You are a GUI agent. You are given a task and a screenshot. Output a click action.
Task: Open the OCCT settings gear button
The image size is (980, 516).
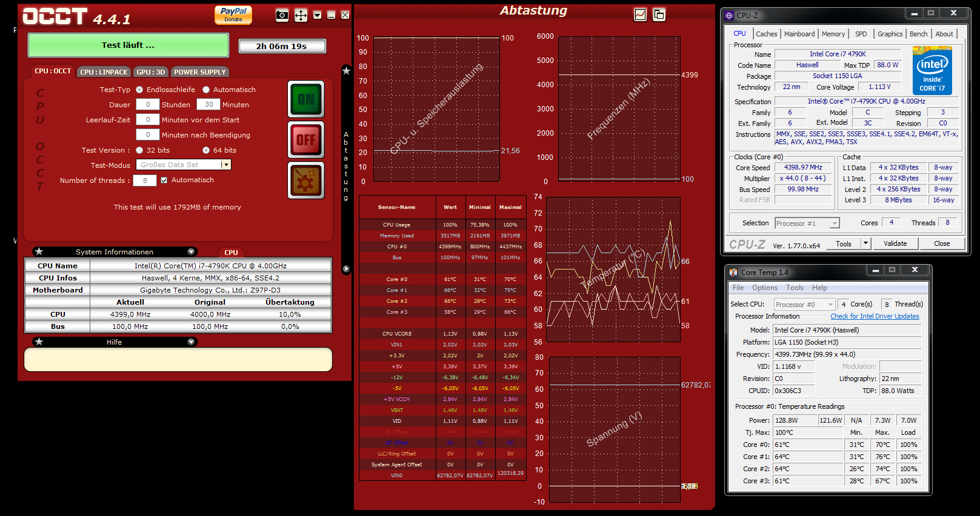click(x=306, y=180)
